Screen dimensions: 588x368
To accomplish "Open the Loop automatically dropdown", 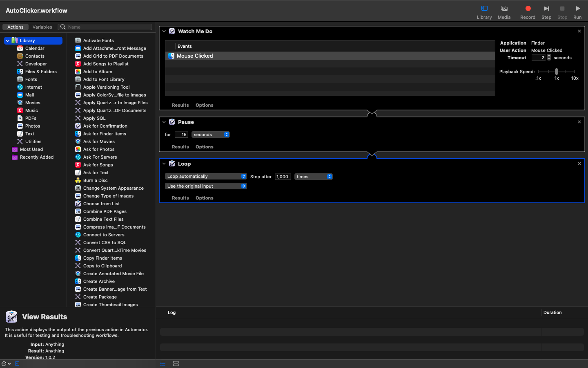I will pyautogui.click(x=206, y=176).
